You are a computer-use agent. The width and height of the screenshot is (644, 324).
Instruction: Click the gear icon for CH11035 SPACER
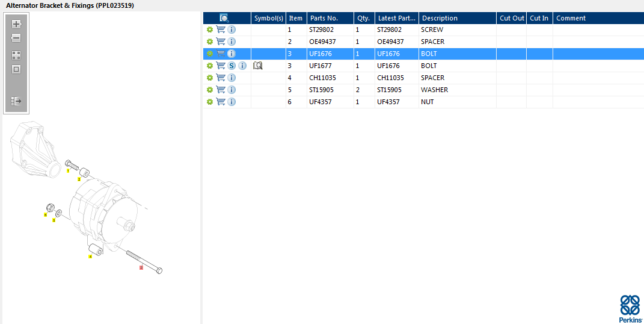[x=210, y=78]
